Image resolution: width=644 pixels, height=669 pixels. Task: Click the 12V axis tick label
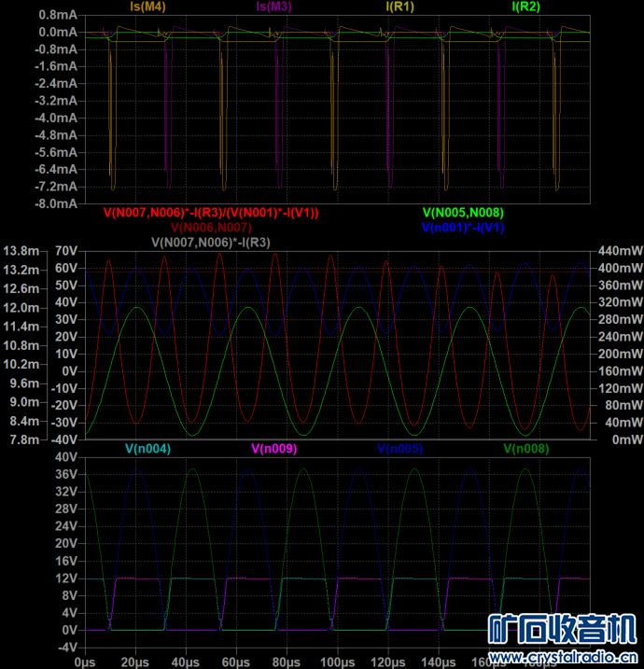[x=66, y=578]
